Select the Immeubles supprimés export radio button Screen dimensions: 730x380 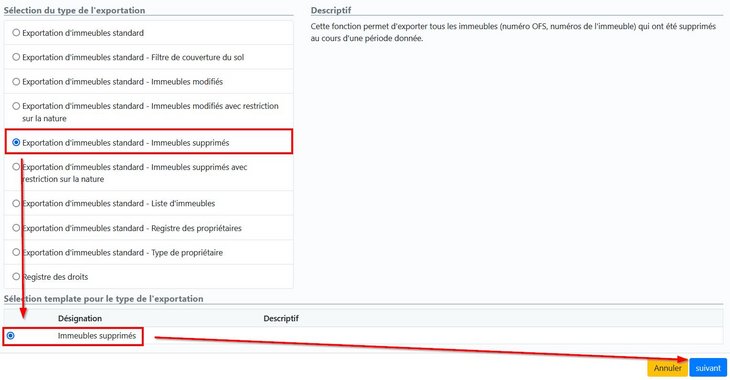coord(16,142)
